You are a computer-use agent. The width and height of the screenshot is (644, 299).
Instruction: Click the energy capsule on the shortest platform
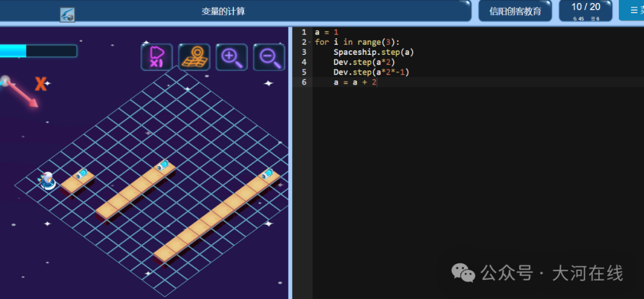click(82, 173)
